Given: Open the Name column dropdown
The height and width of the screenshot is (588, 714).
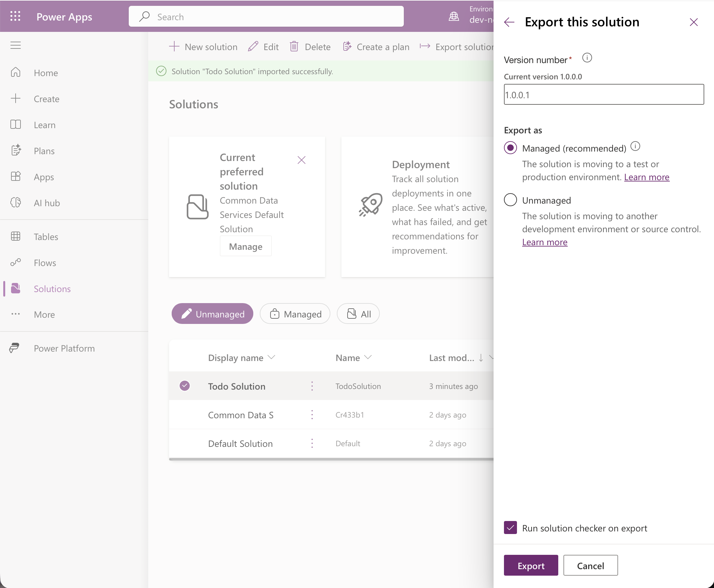Looking at the screenshot, I should point(368,357).
